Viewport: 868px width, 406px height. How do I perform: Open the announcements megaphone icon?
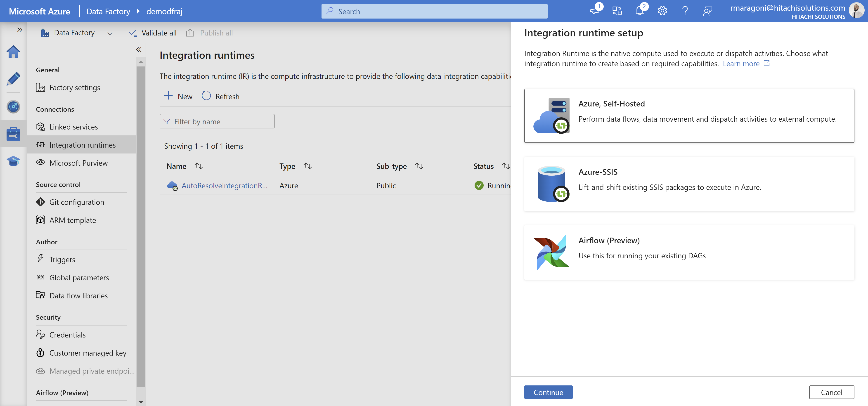point(595,11)
